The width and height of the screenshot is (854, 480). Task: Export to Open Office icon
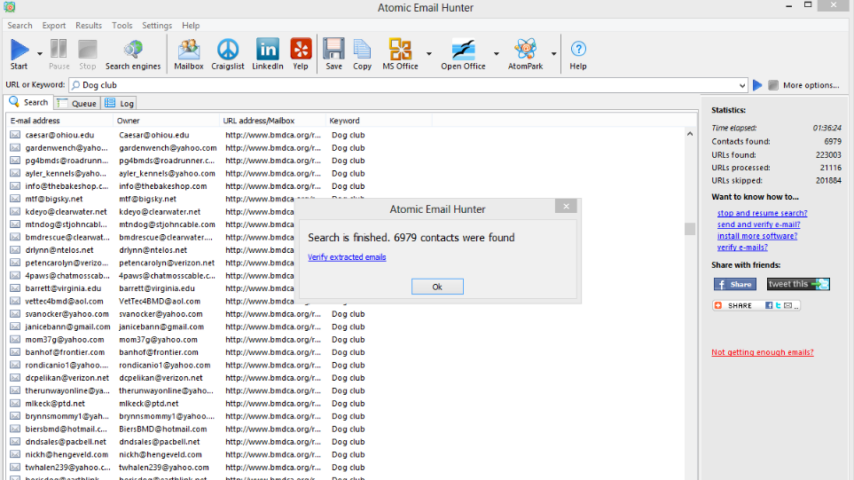(x=463, y=50)
